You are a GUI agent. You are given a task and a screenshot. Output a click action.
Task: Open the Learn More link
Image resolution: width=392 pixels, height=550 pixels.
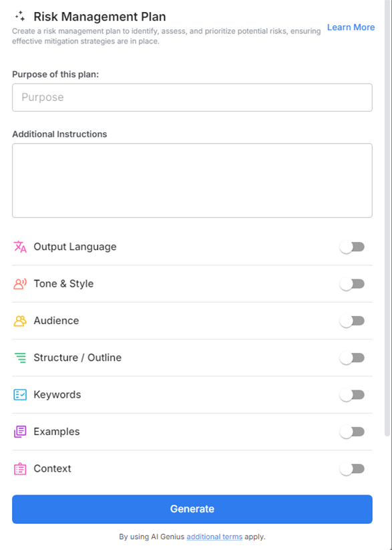click(351, 27)
